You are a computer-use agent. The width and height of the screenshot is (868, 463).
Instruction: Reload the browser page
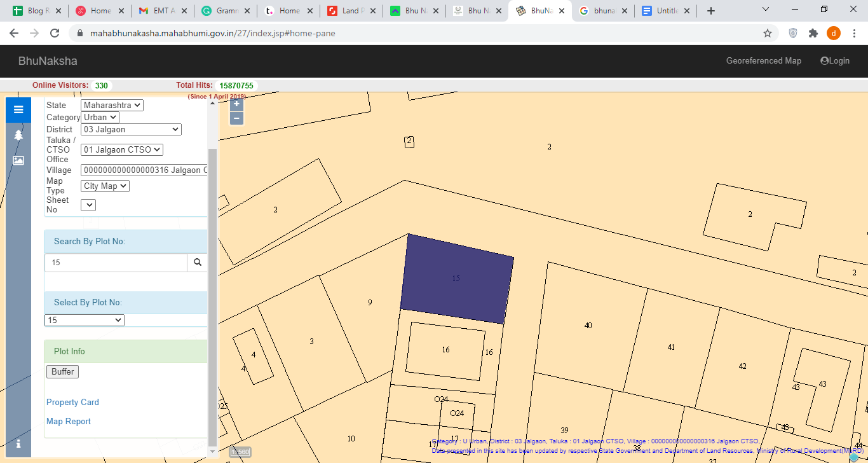(x=55, y=33)
